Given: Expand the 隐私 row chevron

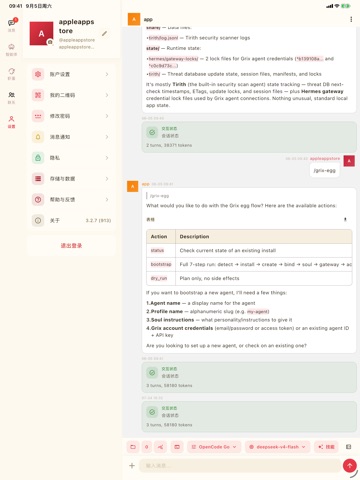Looking at the screenshot, I should 107,158.
